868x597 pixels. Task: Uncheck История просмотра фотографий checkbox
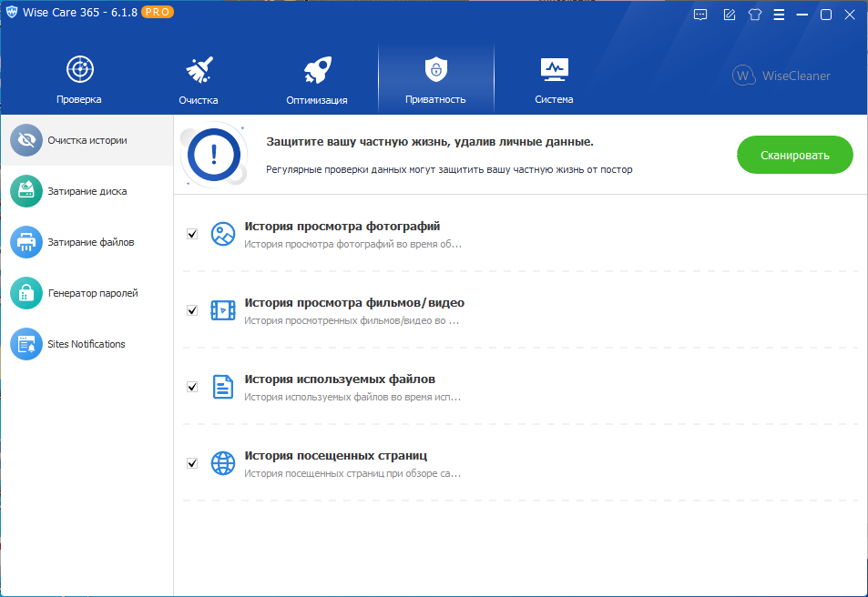point(192,234)
